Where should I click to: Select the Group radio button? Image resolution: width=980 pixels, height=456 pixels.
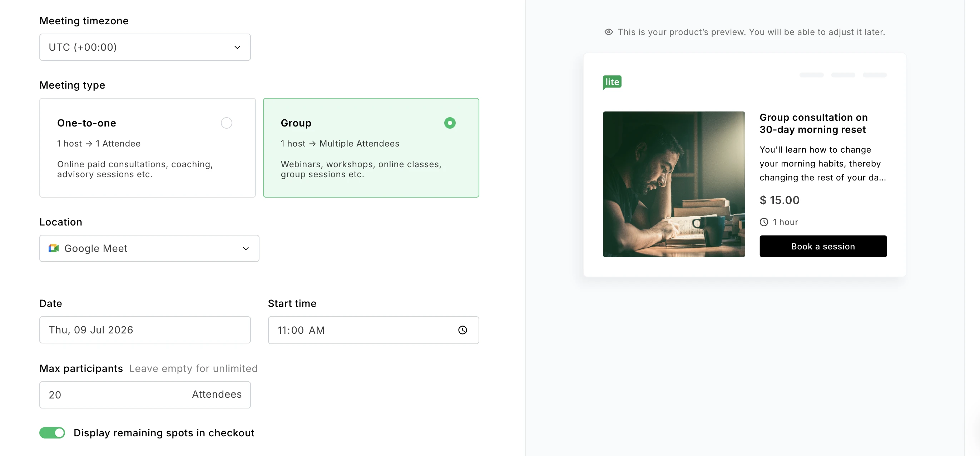point(450,123)
